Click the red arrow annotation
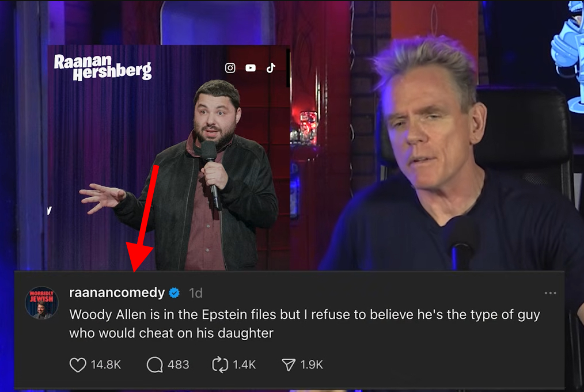This screenshot has width=584, height=392. 143,219
